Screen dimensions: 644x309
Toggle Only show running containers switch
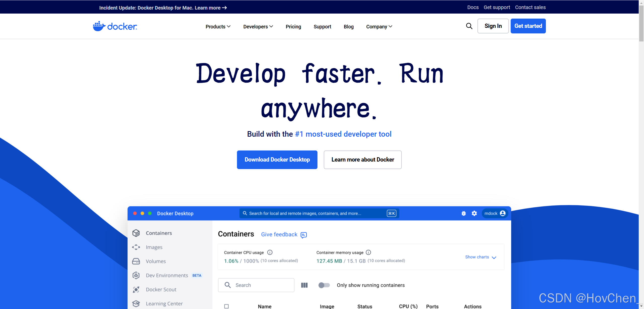coord(324,285)
